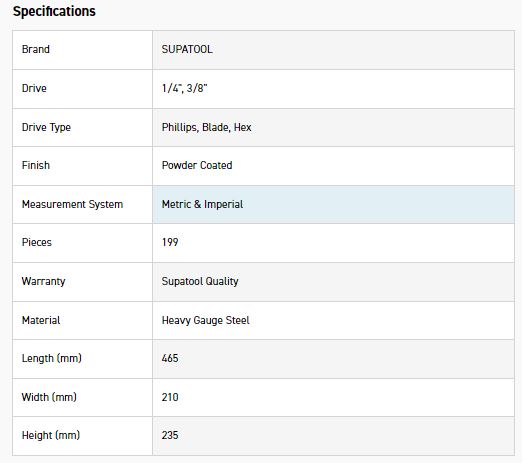
Task: Click the Supatool Quality warranty value
Action: pyautogui.click(x=200, y=281)
